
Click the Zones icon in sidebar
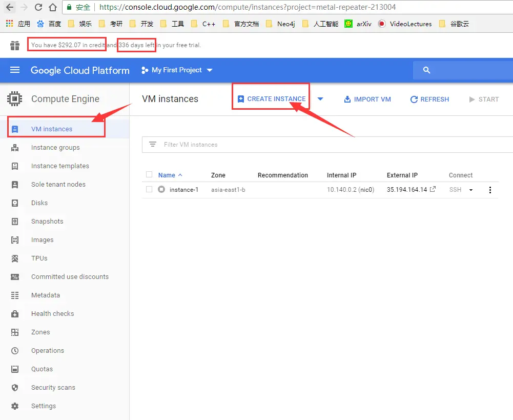(x=15, y=332)
